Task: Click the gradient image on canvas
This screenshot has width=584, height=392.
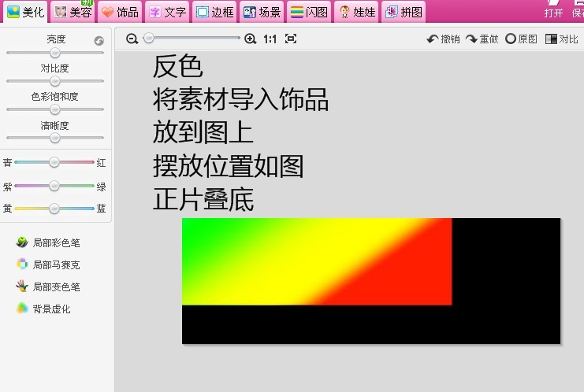Action: click(x=316, y=261)
